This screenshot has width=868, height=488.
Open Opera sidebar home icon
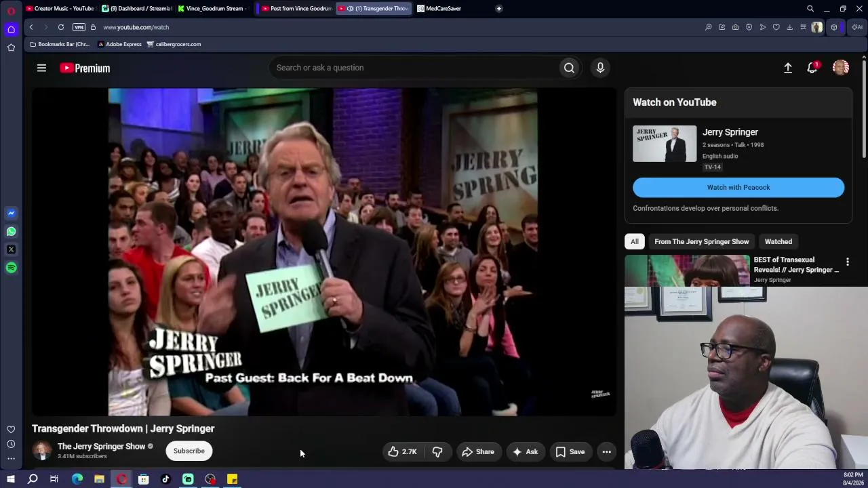[11, 29]
